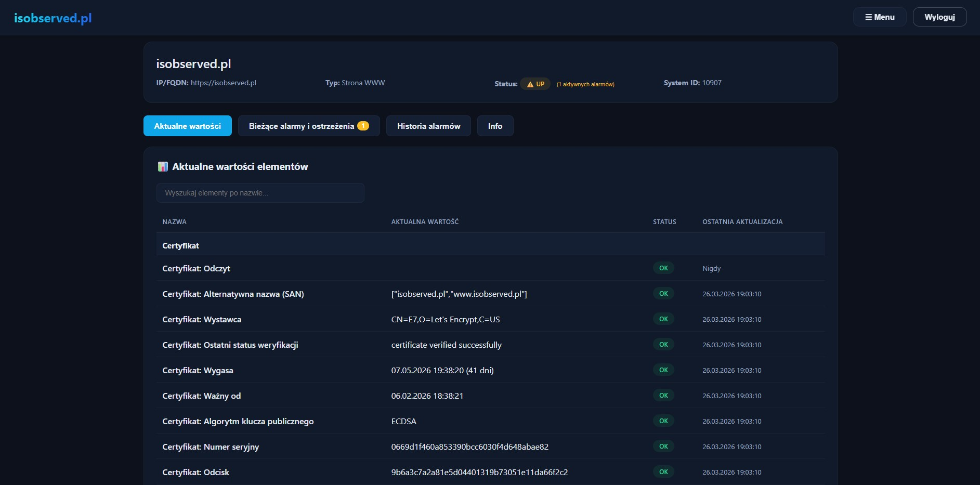Click the page title 'isobserved.pl' heading

click(193, 64)
